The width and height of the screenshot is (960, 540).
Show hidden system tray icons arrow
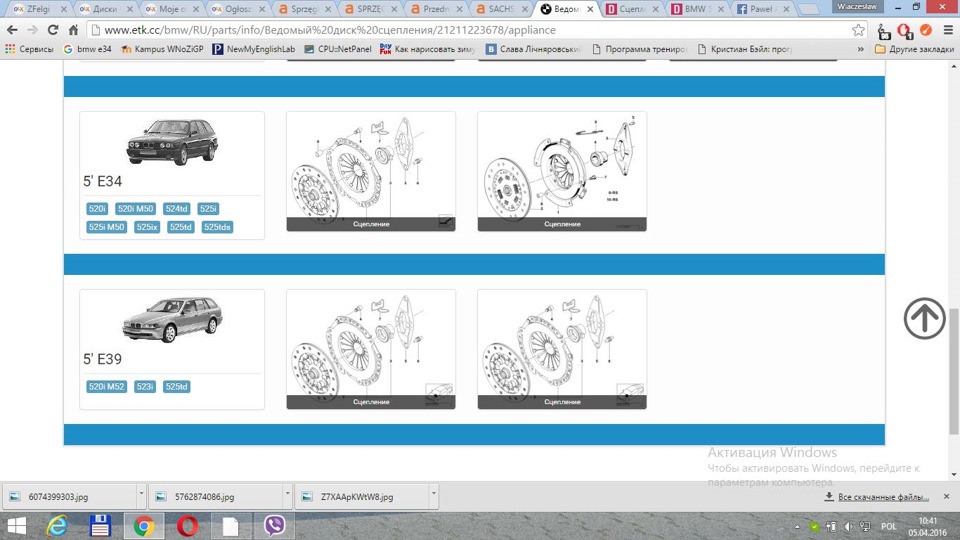coord(797,527)
